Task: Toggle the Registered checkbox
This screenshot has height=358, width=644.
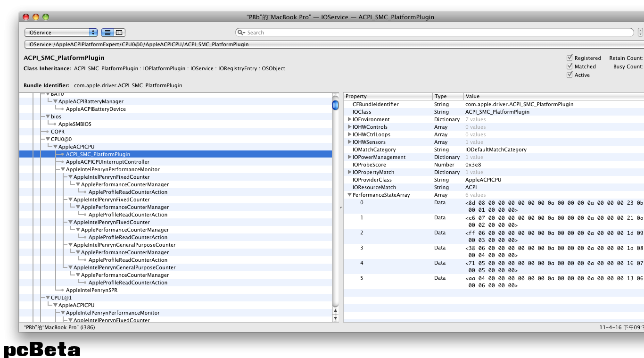Action: coord(570,58)
